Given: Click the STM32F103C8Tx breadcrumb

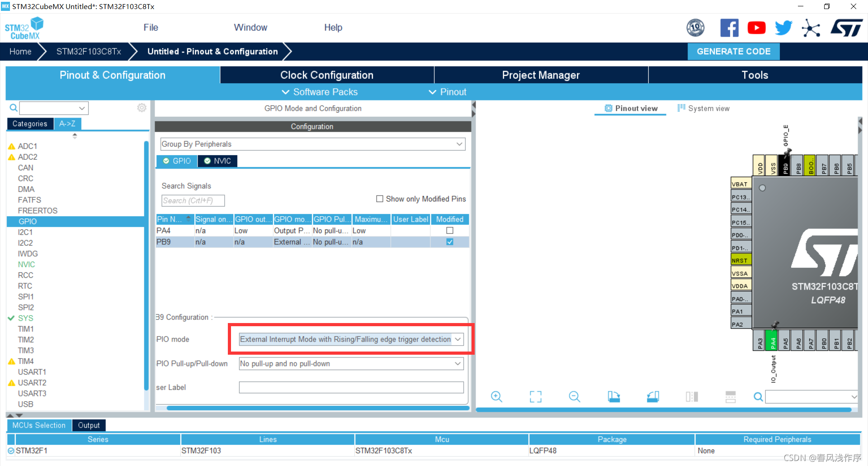Looking at the screenshot, I should (89, 52).
